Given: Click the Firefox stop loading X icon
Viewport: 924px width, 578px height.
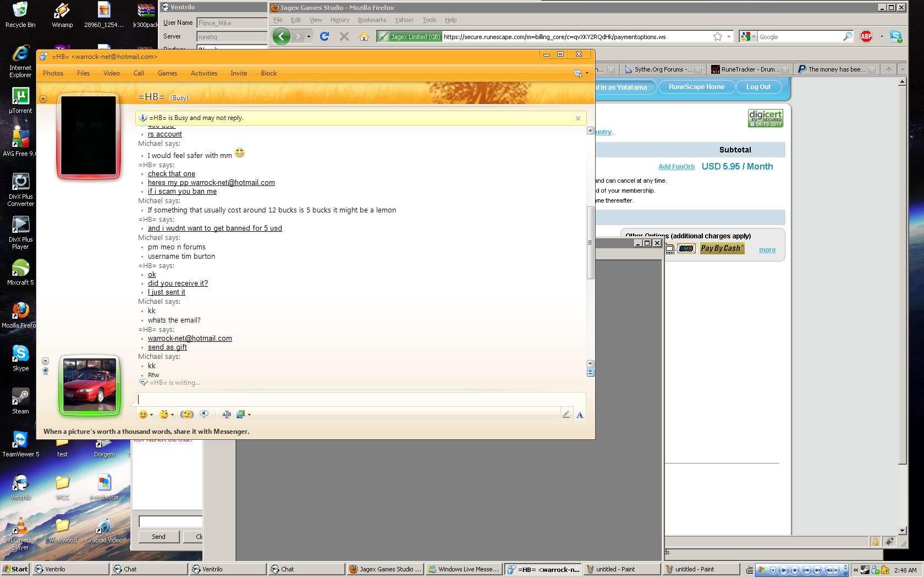Looking at the screenshot, I should (344, 36).
